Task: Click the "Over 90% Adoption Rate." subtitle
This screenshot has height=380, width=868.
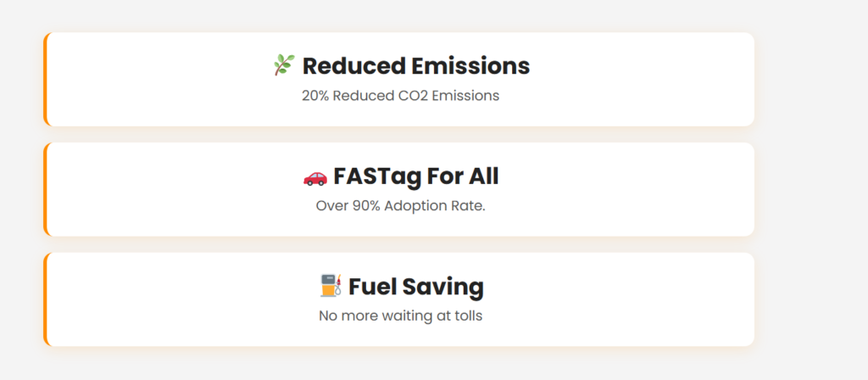Action: (x=400, y=205)
